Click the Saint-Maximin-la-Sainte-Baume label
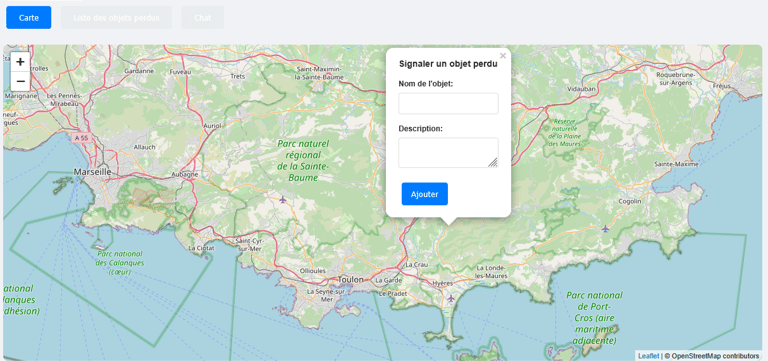 point(318,73)
